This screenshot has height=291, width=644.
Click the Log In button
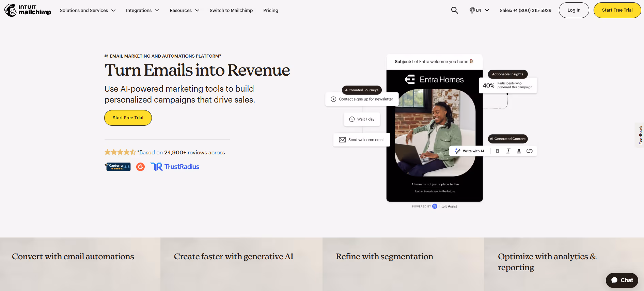click(x=574, y=10)
